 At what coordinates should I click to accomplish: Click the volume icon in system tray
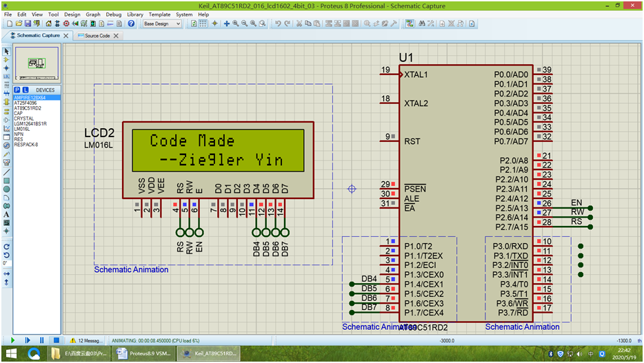pos(579,354)
